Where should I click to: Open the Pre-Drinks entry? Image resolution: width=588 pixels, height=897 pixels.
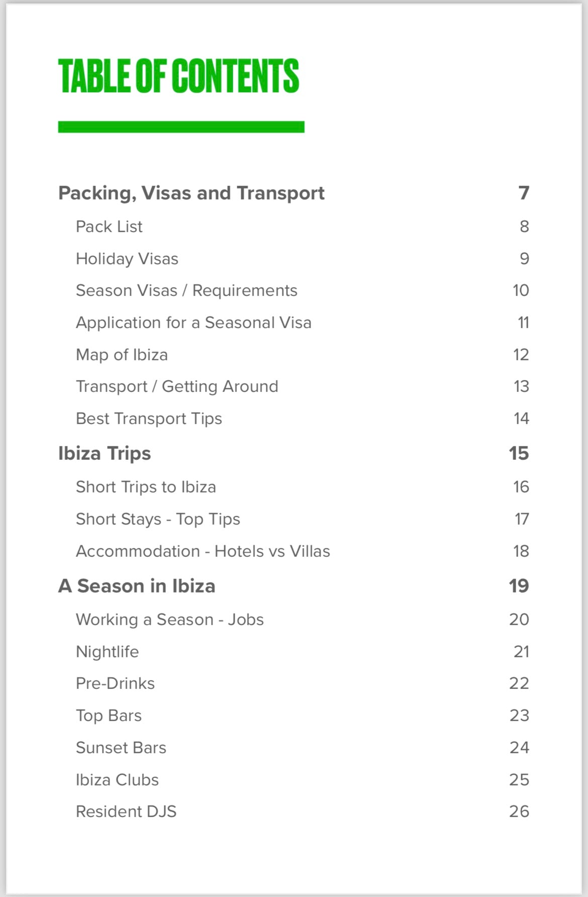click(115, 683)
